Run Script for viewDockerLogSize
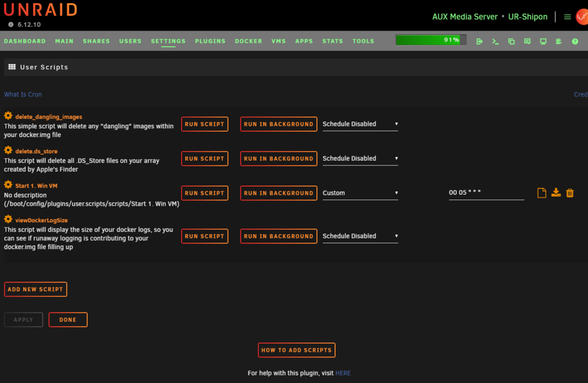The height and width of the screenshot is (383, 588). point(205,237)
